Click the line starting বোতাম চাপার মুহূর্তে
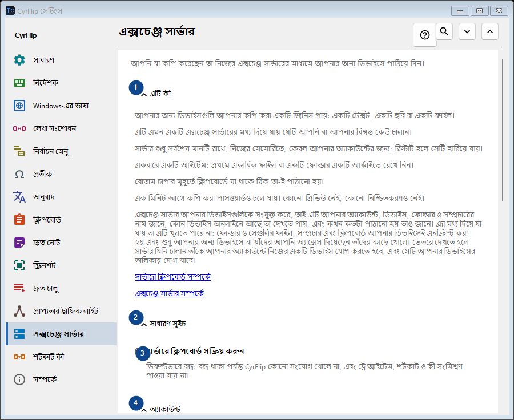The height and width of the screenshot is (420, 514). click(x=230, y=181)
